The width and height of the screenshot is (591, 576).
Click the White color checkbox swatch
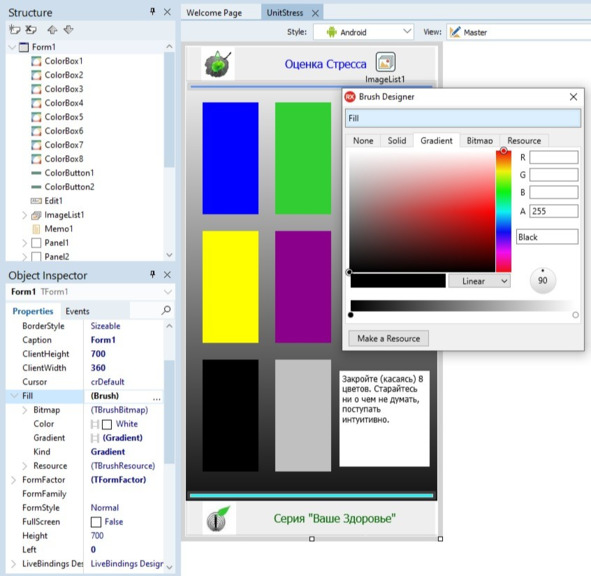107,424
